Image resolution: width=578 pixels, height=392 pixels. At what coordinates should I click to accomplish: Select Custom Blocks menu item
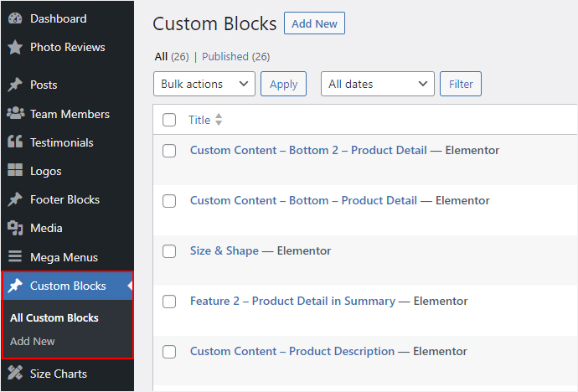68,286
